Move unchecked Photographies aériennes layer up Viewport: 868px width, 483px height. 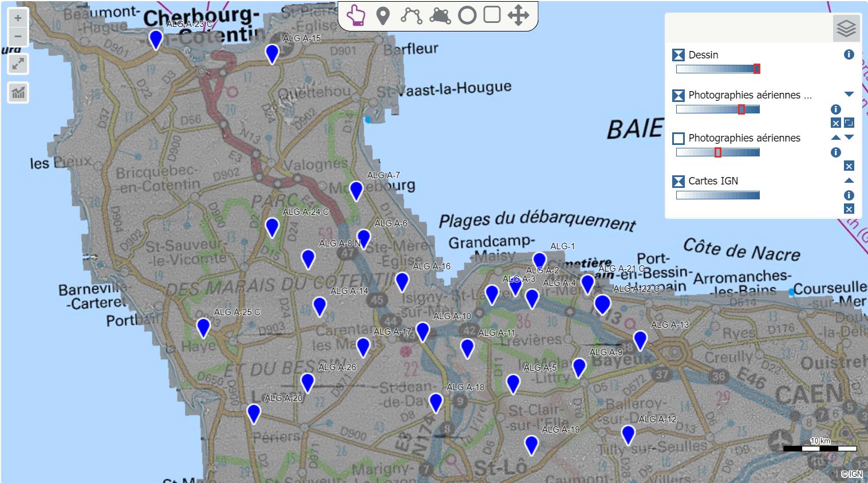click(835, 138)
